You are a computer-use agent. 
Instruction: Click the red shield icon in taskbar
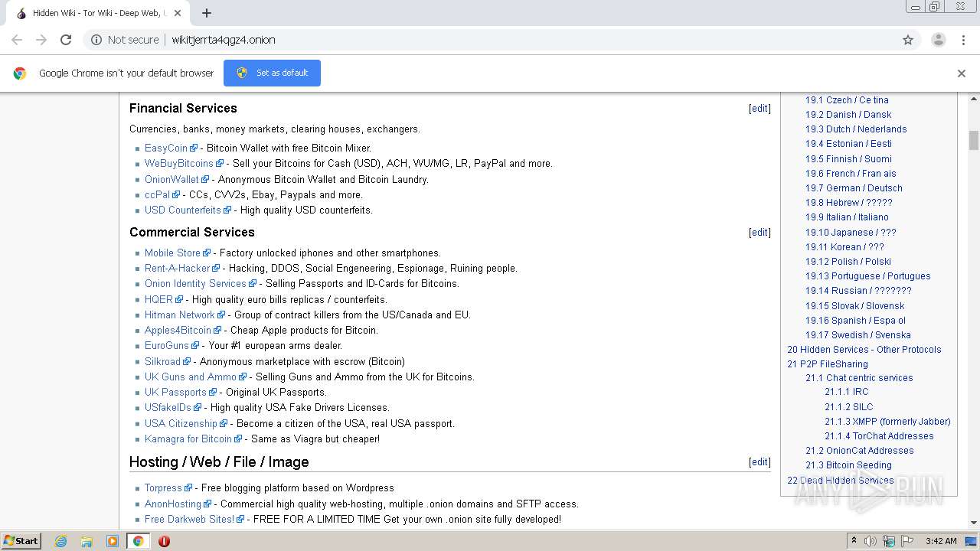[164, 541]
